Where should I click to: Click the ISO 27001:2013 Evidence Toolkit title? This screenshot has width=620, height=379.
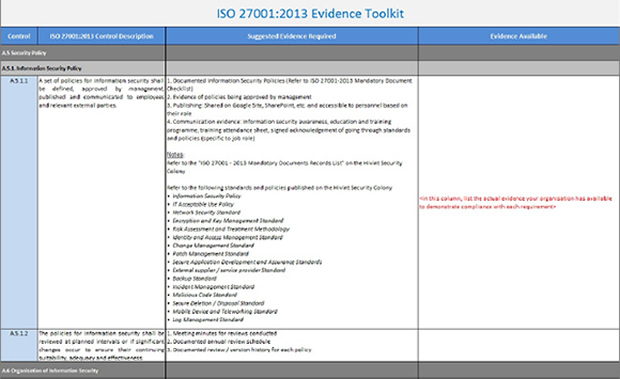[x=310, y=13]
